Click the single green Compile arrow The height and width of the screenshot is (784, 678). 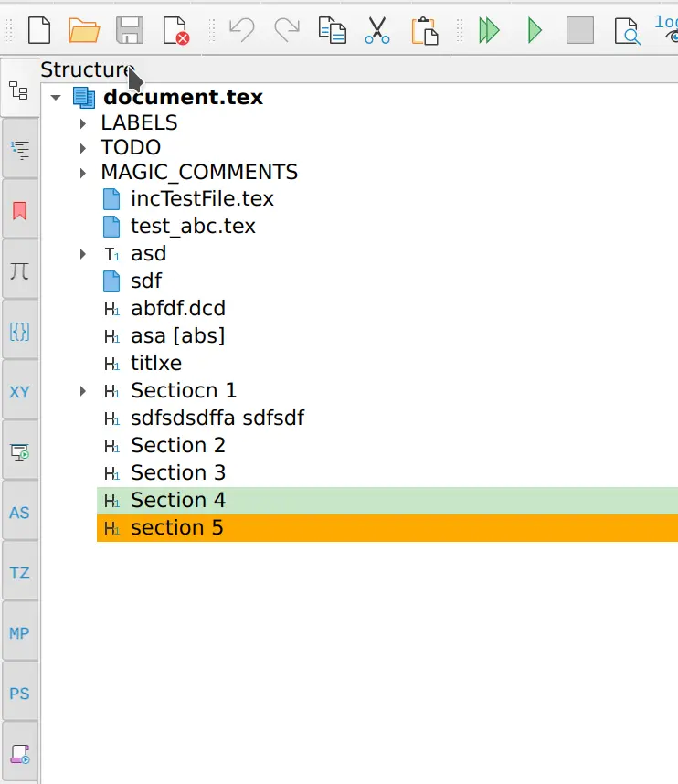(535, 31)
